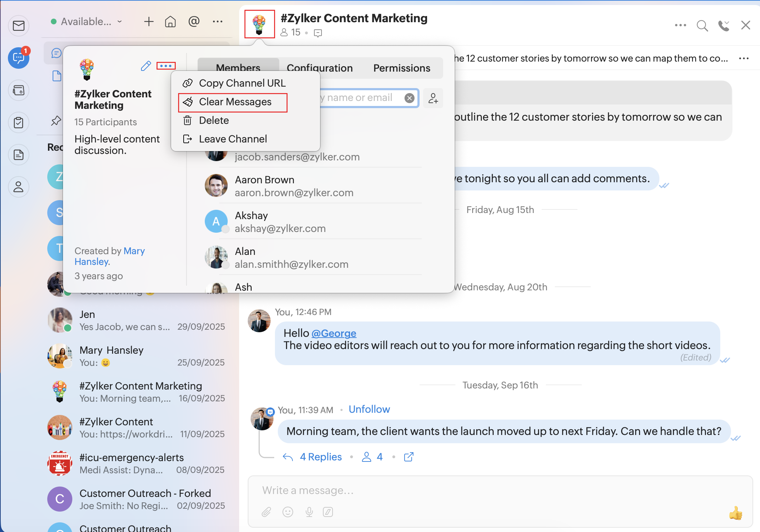Open search with magnifier icon
The width and height of the screenshot is (760, 532).
(x=702, y=25)
